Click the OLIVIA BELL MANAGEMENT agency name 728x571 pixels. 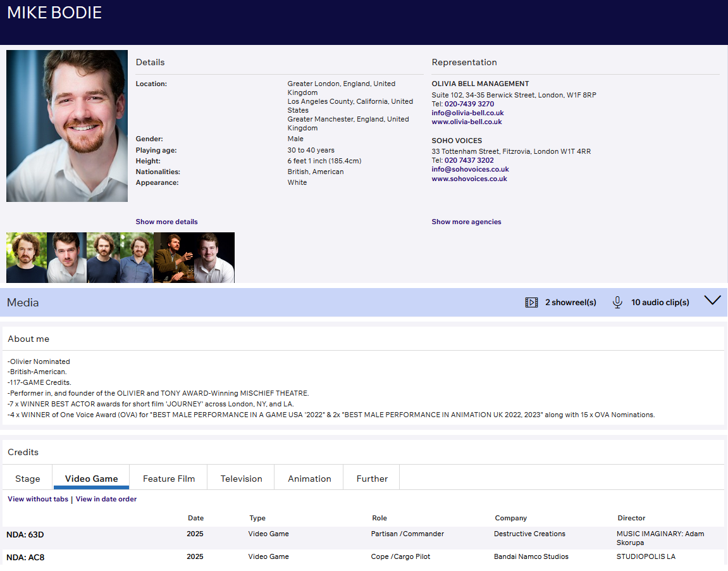[x=480, y=84]
